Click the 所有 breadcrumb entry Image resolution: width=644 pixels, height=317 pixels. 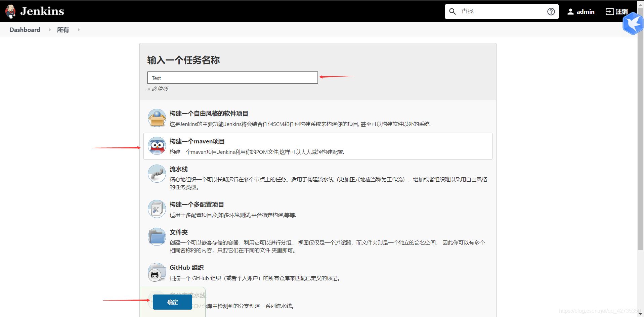63,30
